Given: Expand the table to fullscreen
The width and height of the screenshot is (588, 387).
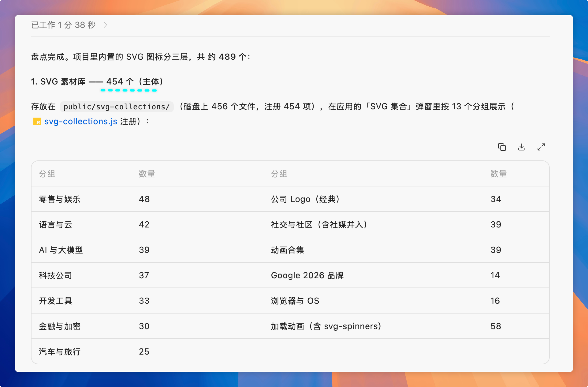Looking at the screenshot, I should coord(541,147).
